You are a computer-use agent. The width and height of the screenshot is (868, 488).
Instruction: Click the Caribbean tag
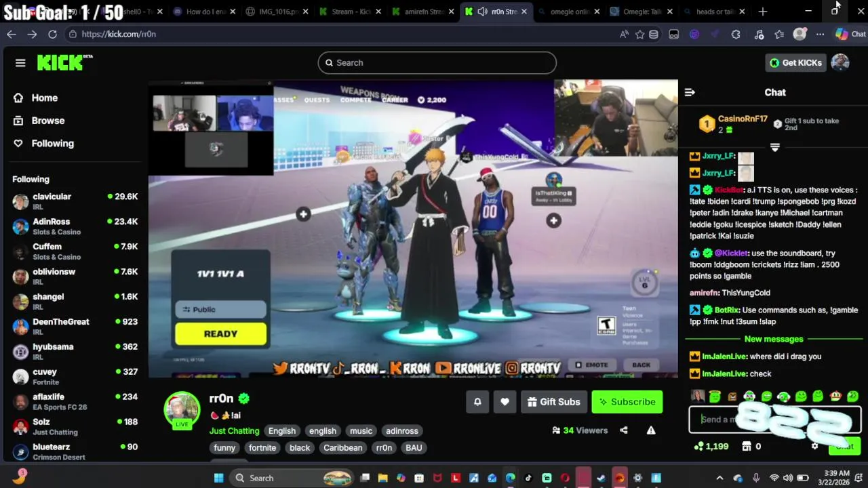(342, 448)
